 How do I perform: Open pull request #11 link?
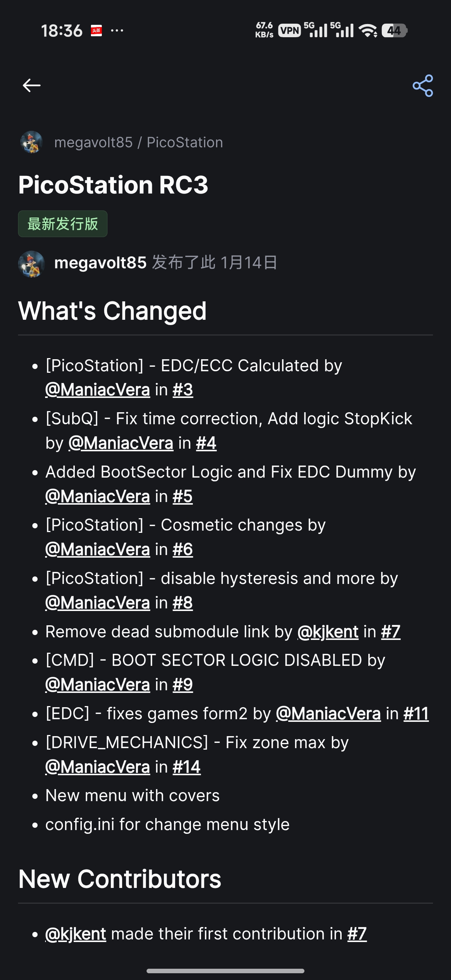click(x=416, y=714)
